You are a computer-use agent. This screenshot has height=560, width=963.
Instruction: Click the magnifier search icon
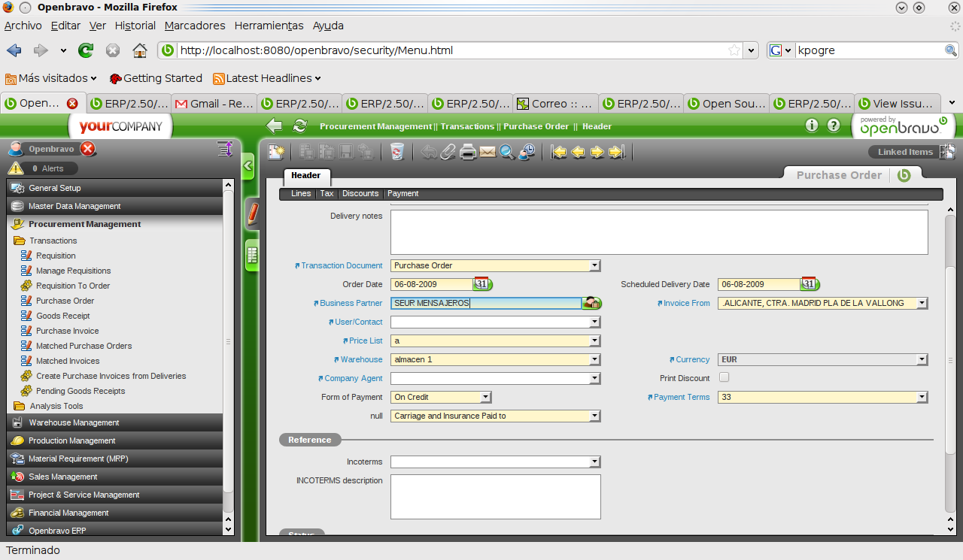tap(507, 152)
